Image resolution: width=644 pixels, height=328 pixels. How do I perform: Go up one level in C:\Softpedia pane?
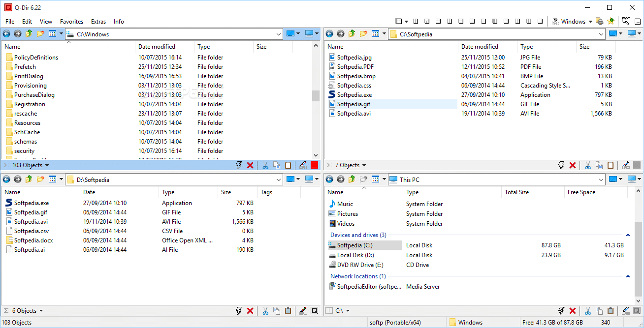pos(352,34)
